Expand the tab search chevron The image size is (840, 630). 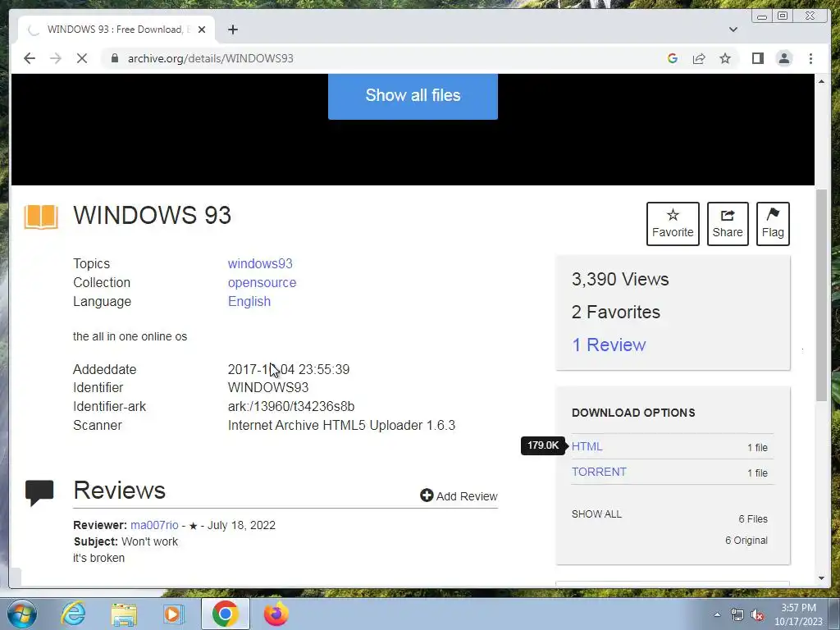733,30
